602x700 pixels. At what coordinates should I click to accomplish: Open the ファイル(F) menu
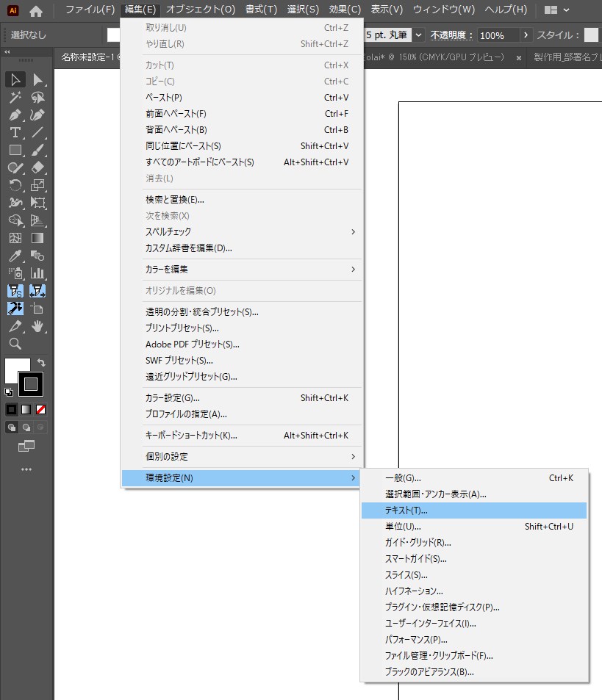click(90, 10)
